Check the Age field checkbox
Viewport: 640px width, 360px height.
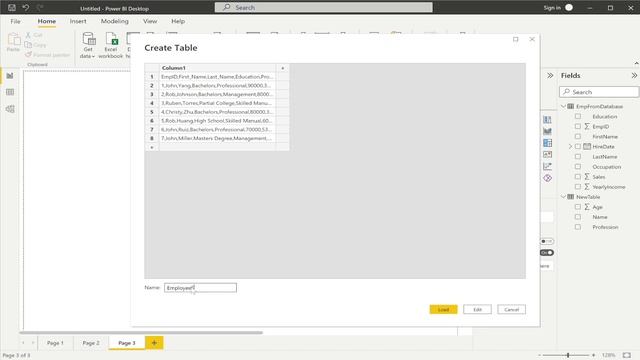pyautogui.click(x=578, y=207)
